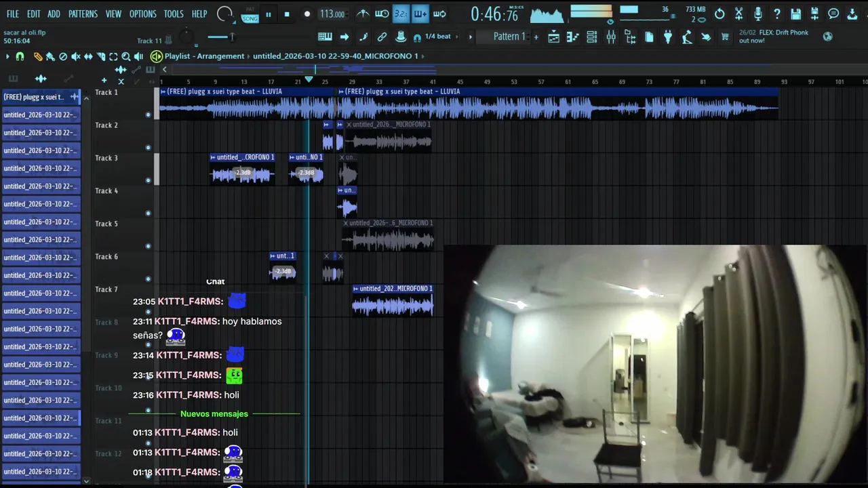The height and width of the screenshot is (488, 868).
Task: Click the online news globe icon
Action: 827,37
